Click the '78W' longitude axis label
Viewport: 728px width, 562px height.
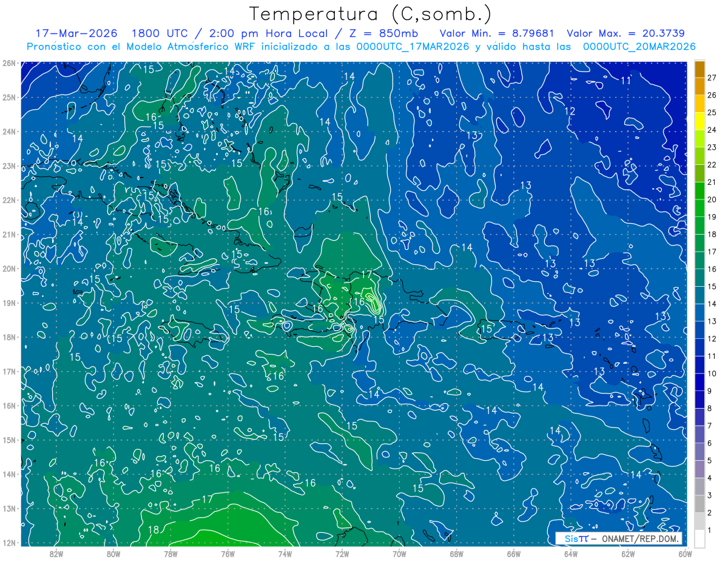coord(170,554)
